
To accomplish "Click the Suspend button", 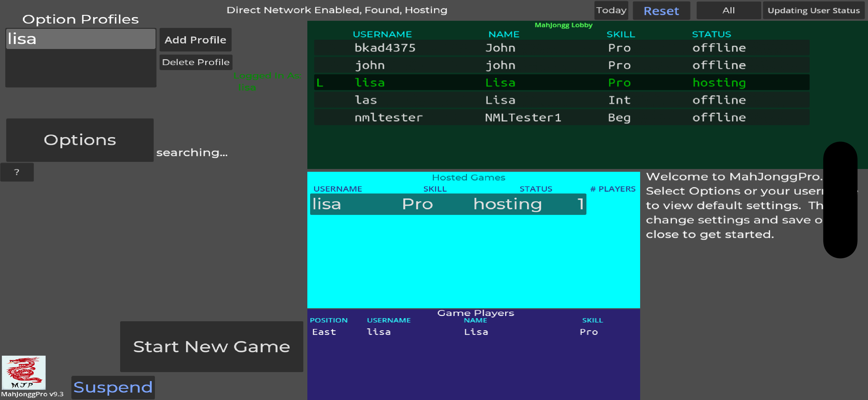I will pyautogui.click(x=113, y=387).
